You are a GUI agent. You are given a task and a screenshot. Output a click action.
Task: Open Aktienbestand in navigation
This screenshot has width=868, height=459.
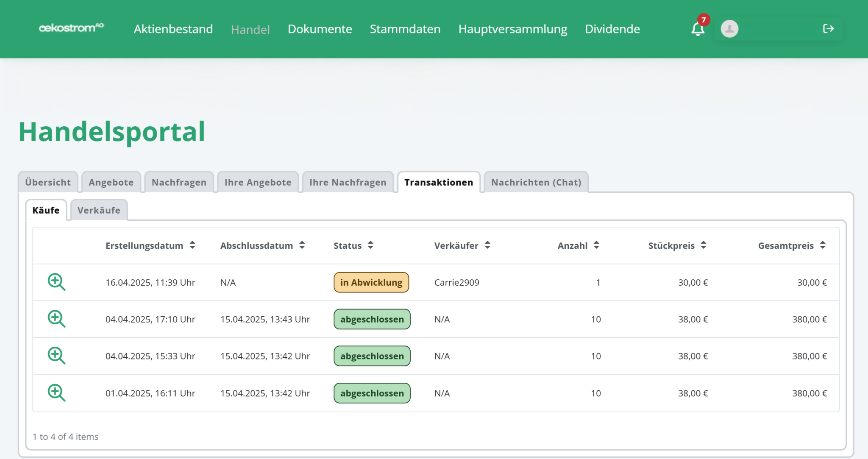coord(173,29)
